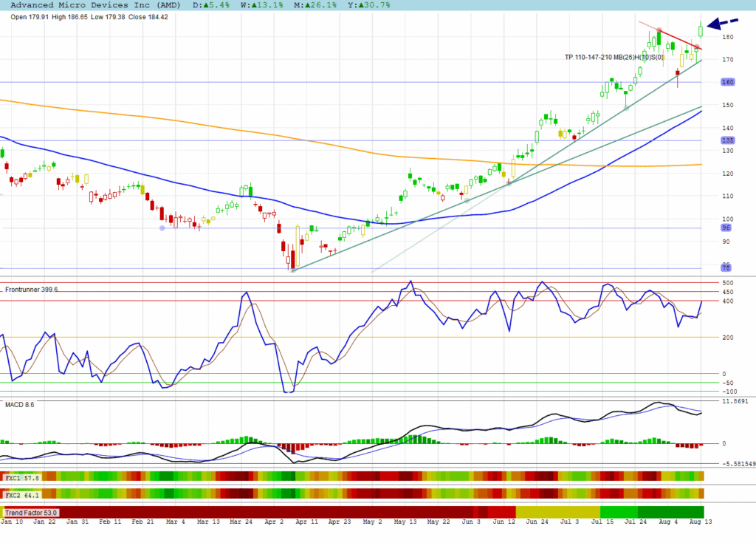Click the Close 184.42 reading
756x543 pixels.
148,17
